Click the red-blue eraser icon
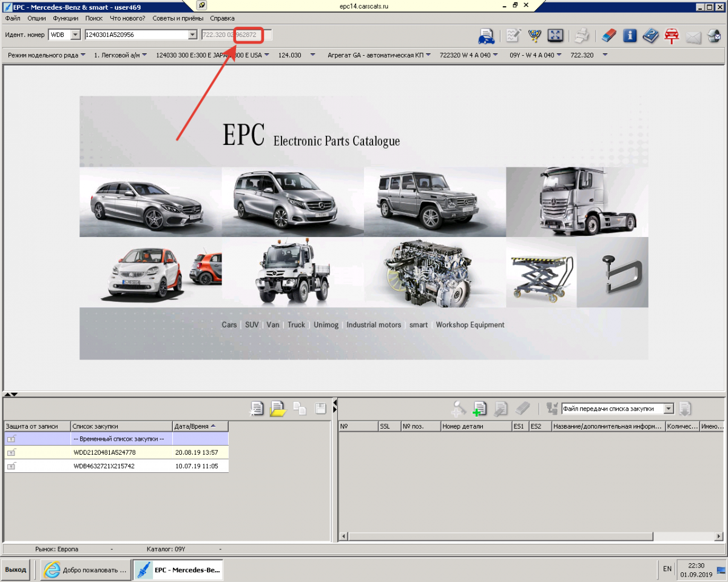Image resolution: width=728 pixels, height=582 pixels. pyautogui.click(x=608, y=36)
